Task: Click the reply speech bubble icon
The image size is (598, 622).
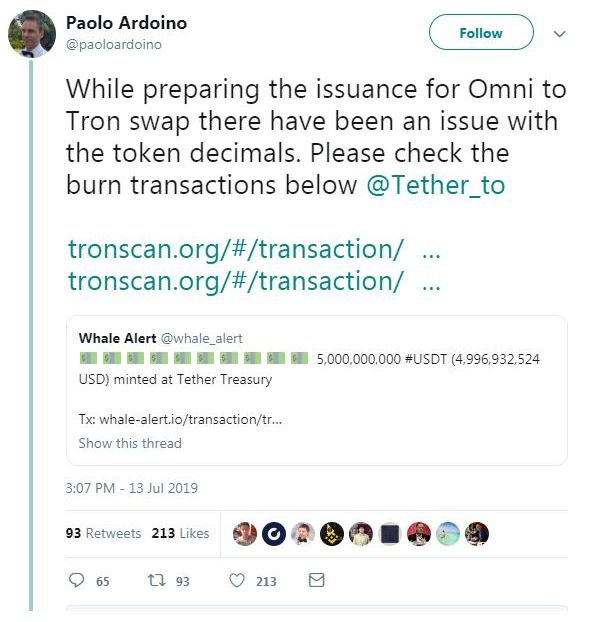Action: [x=77, y=580]
